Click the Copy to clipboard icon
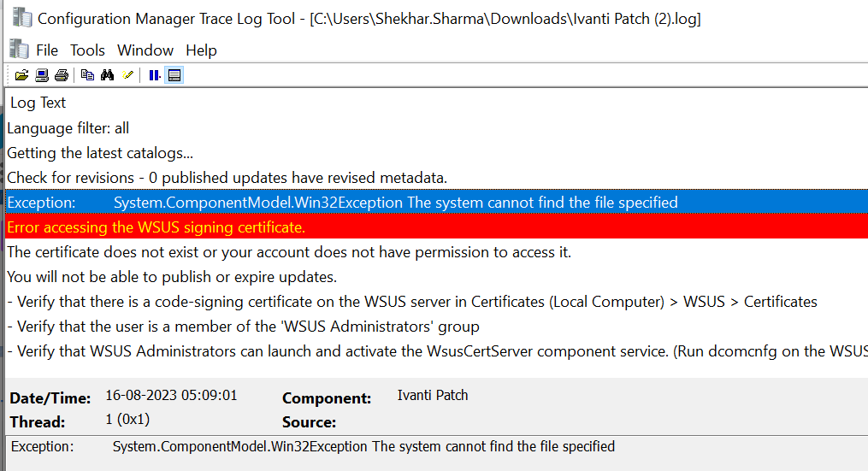The image size is (868, 471). 87,75
